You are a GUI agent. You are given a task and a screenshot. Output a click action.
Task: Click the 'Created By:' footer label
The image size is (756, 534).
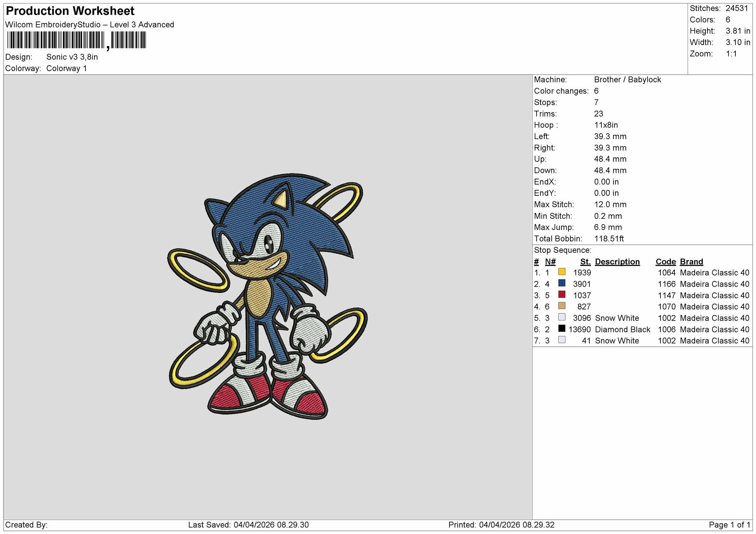point(26,525)
